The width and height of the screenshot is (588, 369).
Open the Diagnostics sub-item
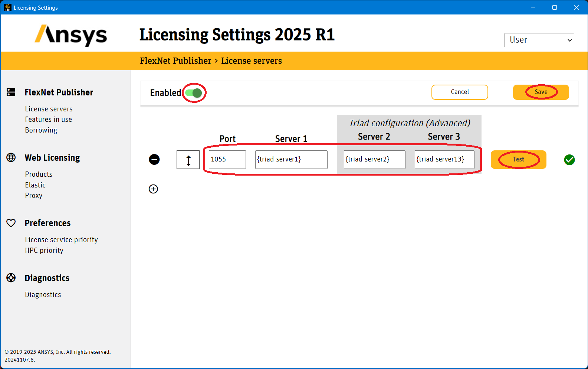[43, 294]
